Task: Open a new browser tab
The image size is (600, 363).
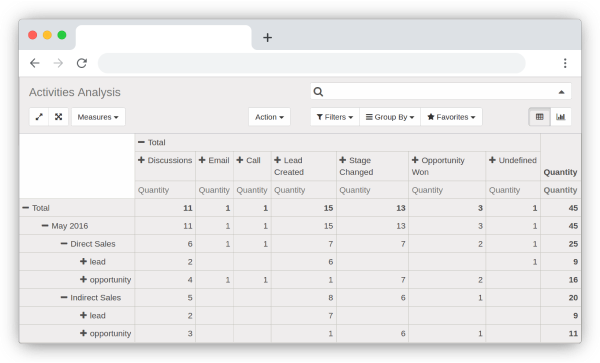Action: coord(267,37)
